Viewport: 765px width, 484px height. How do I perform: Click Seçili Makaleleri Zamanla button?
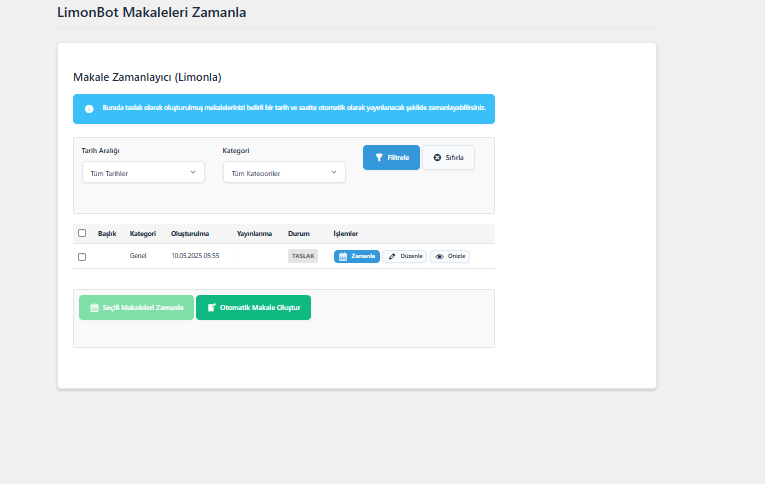point(137,307)
